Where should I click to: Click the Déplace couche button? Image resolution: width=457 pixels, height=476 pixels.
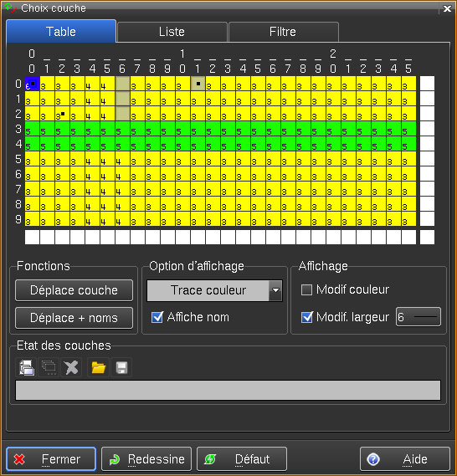click(x=74, y=290)
